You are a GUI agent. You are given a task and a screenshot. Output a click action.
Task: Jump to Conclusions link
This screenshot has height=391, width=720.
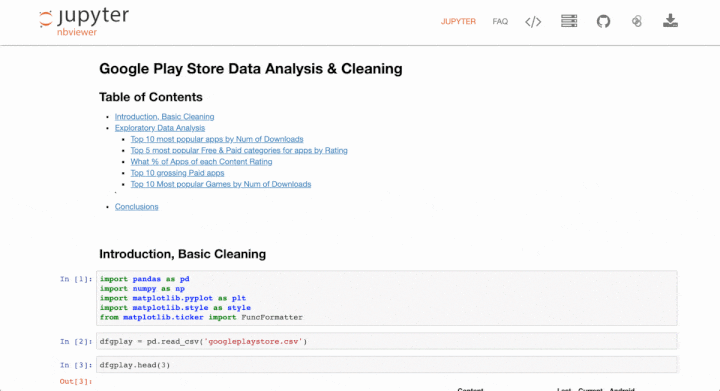coord(136,207)
